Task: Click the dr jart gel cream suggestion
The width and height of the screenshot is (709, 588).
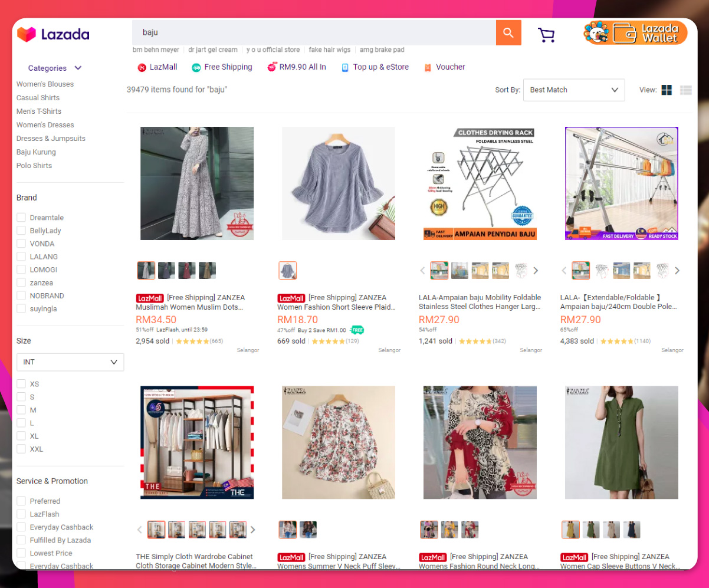Action: 212,50
